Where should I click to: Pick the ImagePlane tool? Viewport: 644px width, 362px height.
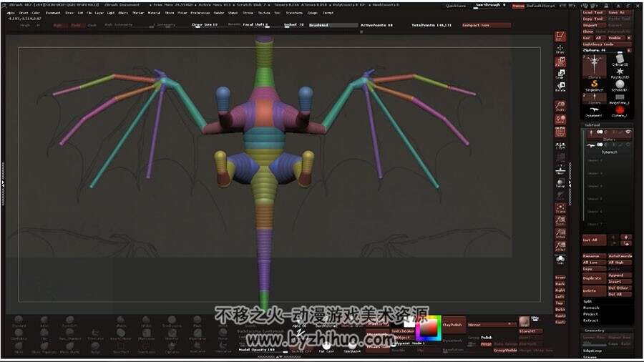click(620, 99)
